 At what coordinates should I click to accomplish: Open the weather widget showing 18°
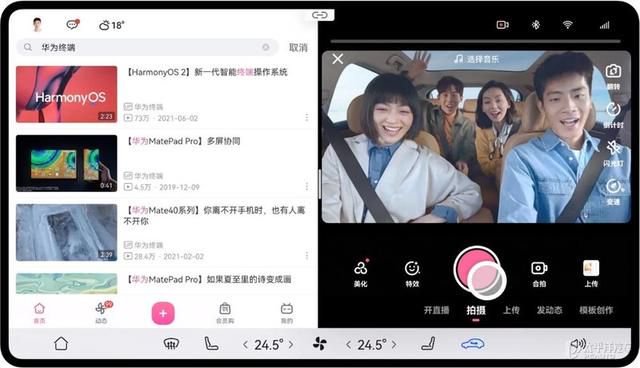point(111,25)
